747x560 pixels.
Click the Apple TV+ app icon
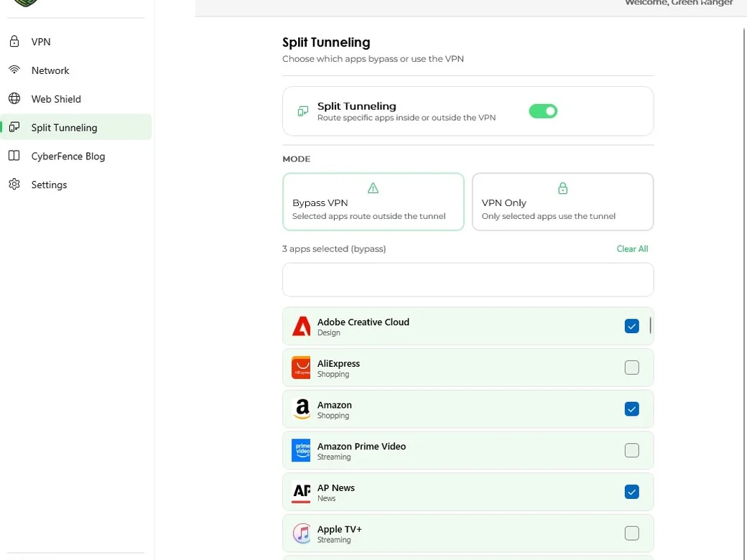coord(301,533)
